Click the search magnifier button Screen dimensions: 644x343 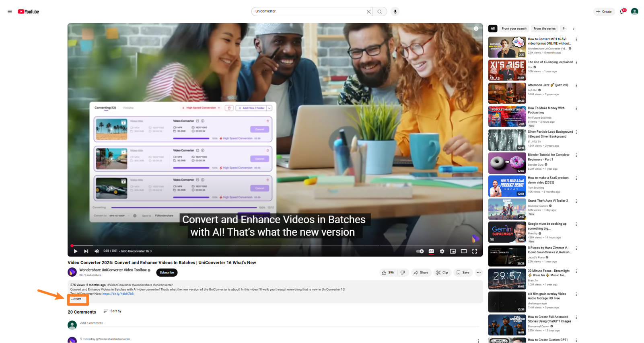point(380,12)
